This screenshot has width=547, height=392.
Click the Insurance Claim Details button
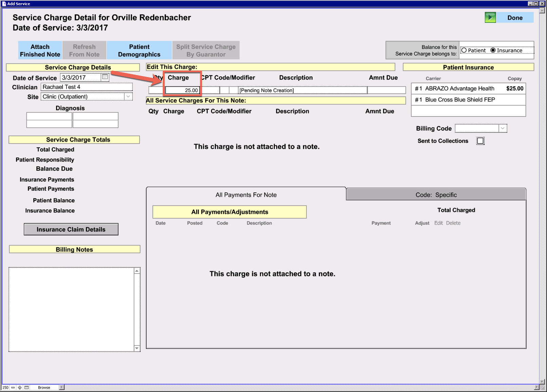click(x=71, y=229)
